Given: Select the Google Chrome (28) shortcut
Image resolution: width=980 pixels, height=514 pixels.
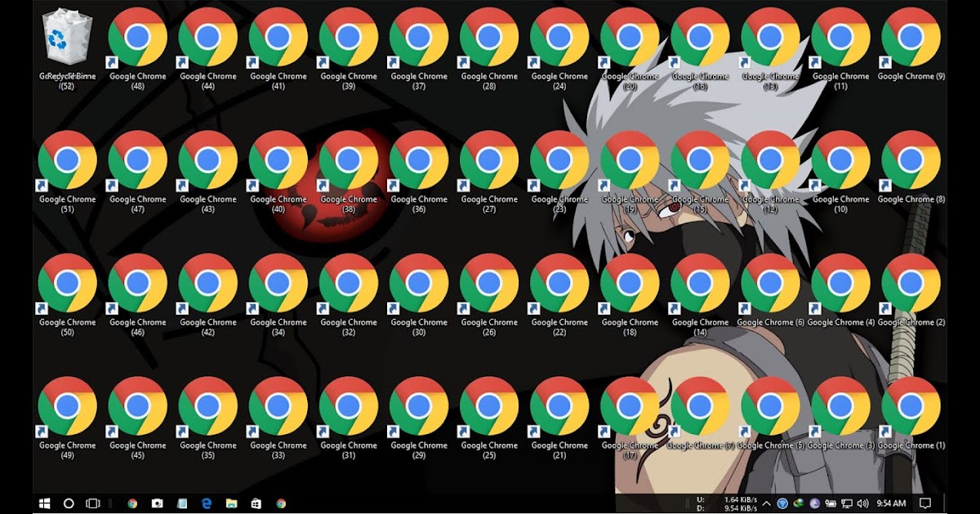Looking at the screenshot, I should pyautogui.click(x=489, y=49).
